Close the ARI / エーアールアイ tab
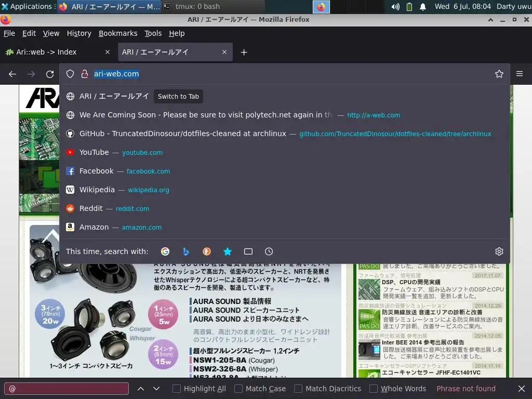Viewport: 532px width, 399px height. click(x=224, y=52)
